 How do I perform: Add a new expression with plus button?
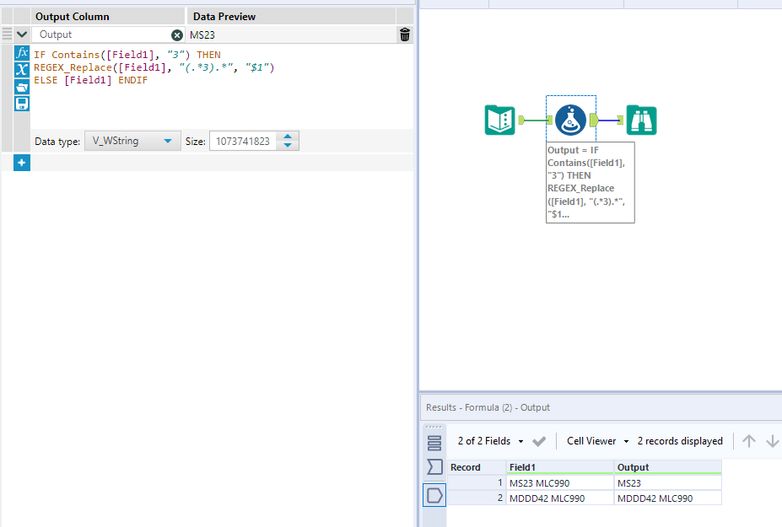(x=21, y=163)
